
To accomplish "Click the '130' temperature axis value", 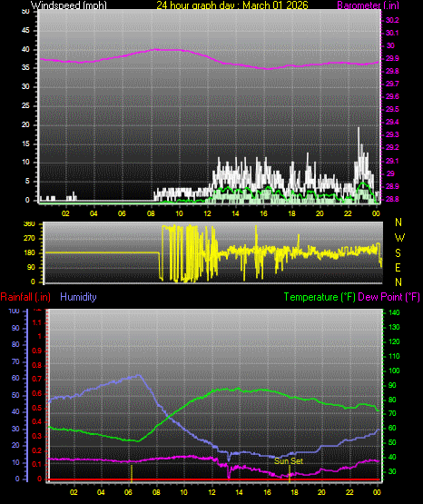I will pyautogui.click(x=394, y=327).
